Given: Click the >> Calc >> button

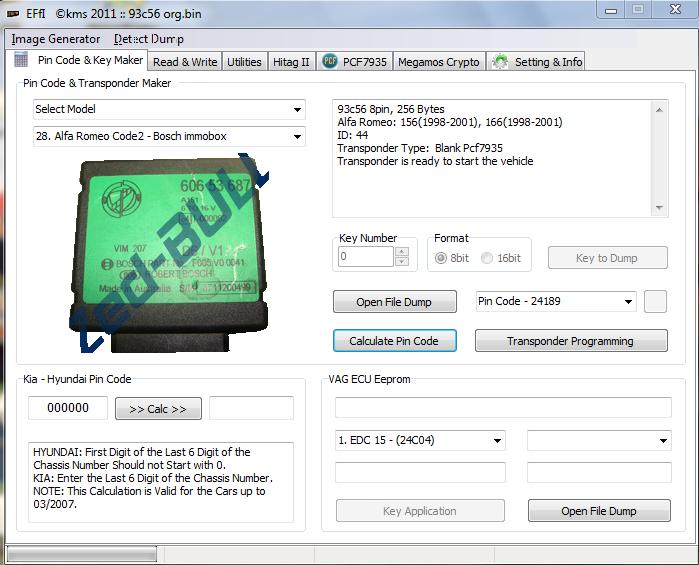Looking at the screenshot, I should (x=158, y=408).
